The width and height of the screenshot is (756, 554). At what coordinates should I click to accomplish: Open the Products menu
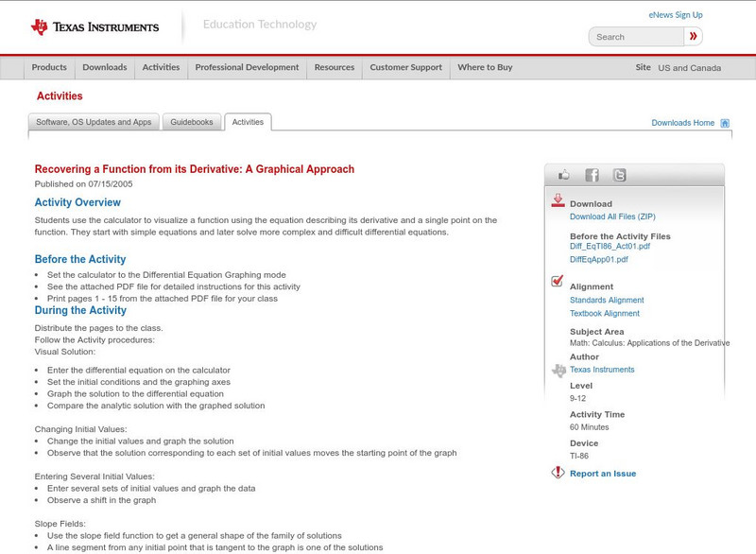(49, 67)
